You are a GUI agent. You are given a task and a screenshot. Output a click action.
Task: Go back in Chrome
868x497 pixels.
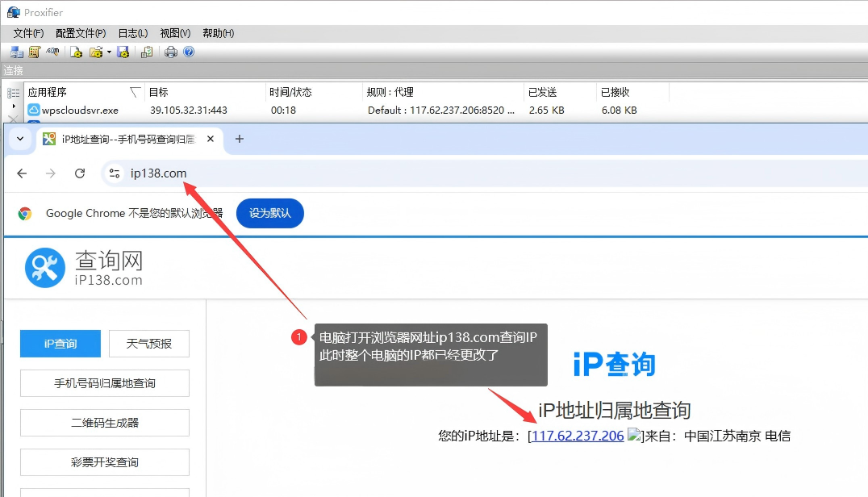point(22,173)
